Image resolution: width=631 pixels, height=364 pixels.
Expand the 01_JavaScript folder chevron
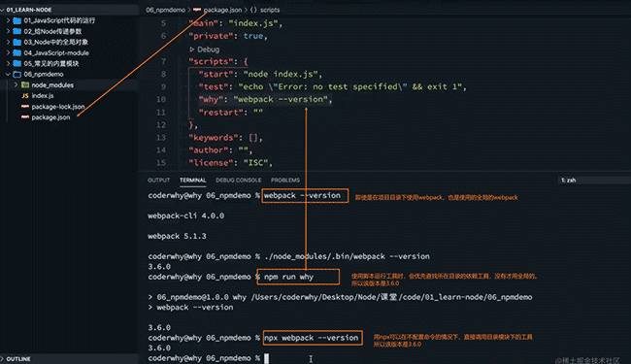[8, 20]
